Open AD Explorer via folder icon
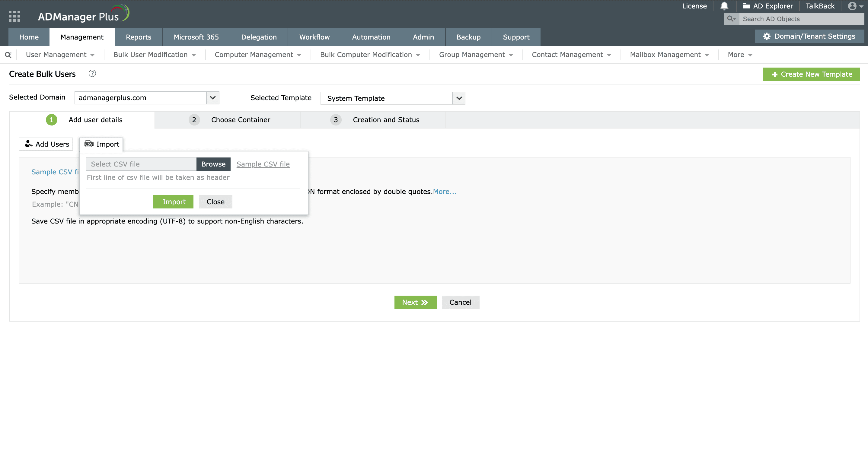This screenshot has height=470, width=868. pos(747,6)
